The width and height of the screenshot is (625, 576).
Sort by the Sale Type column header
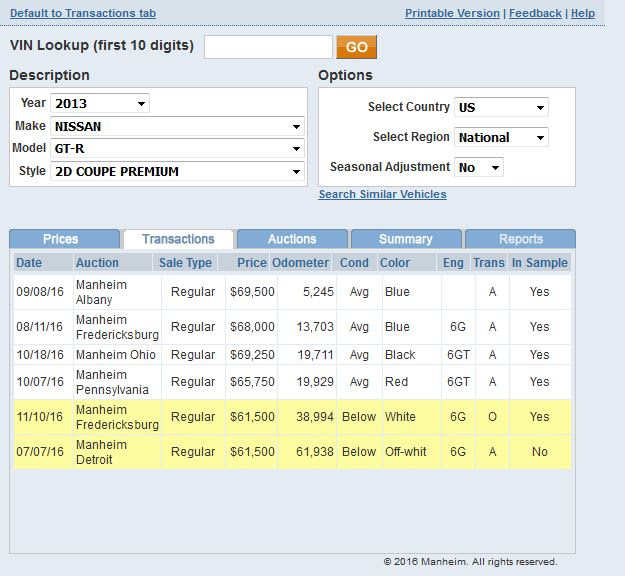coord(185,263)
